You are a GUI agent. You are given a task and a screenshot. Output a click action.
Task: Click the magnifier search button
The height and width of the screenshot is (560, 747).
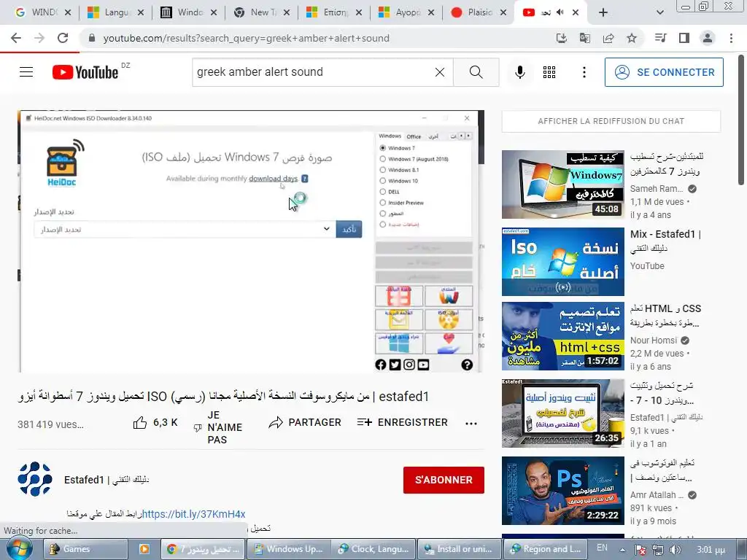coord(476,72)
